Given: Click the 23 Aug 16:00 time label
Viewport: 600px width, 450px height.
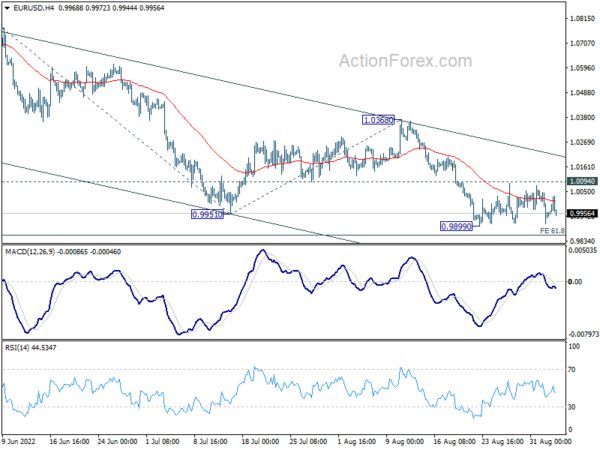Looking at the screenshot, I should (x=502, y=442).
